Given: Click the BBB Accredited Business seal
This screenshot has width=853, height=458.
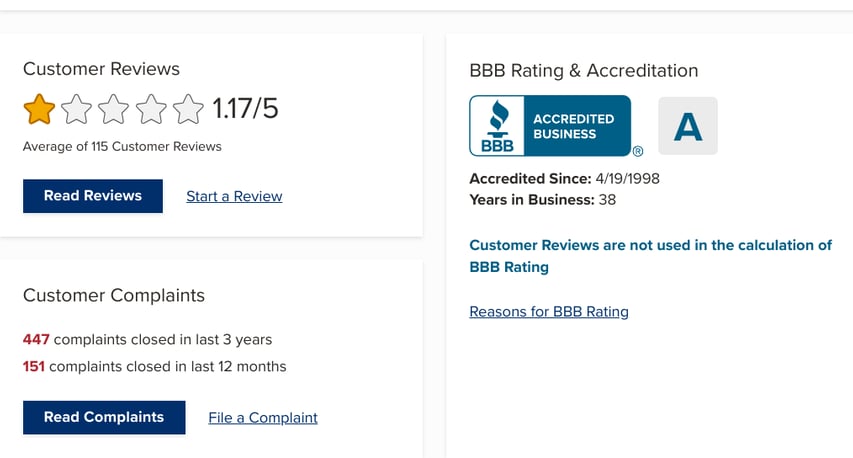Looking at the screenshot, I should click(x=550, y=126).
